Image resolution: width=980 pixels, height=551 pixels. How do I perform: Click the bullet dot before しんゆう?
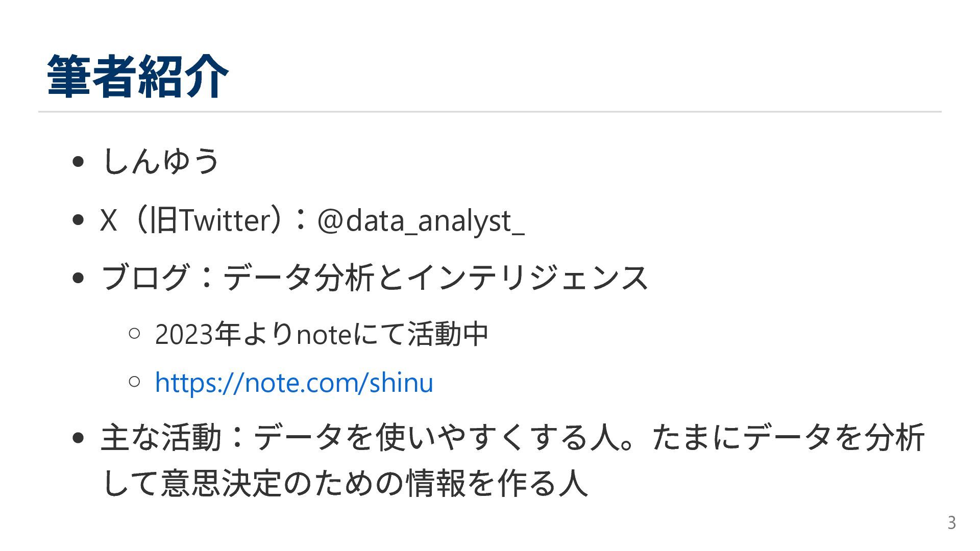[78, 162]
